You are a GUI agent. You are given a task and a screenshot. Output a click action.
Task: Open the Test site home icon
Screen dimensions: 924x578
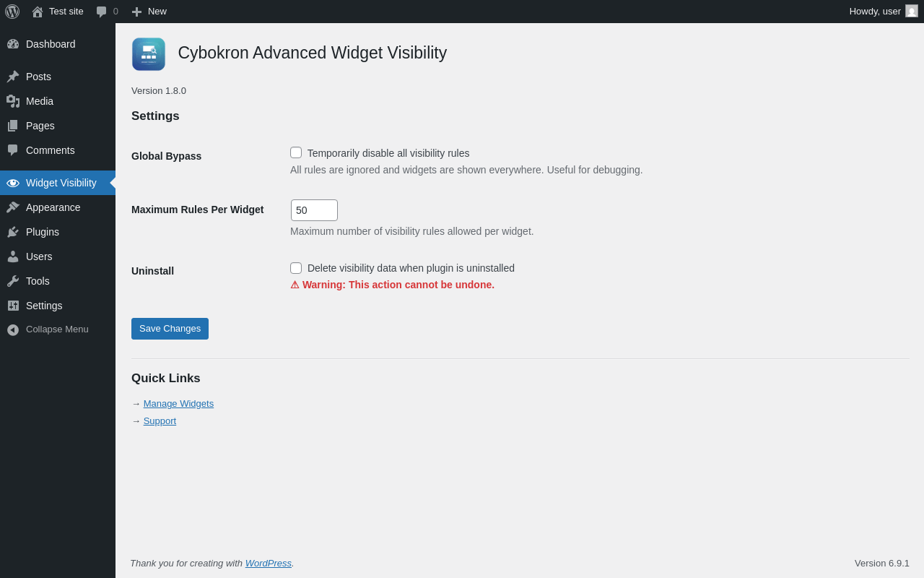[x=38, y=12]
